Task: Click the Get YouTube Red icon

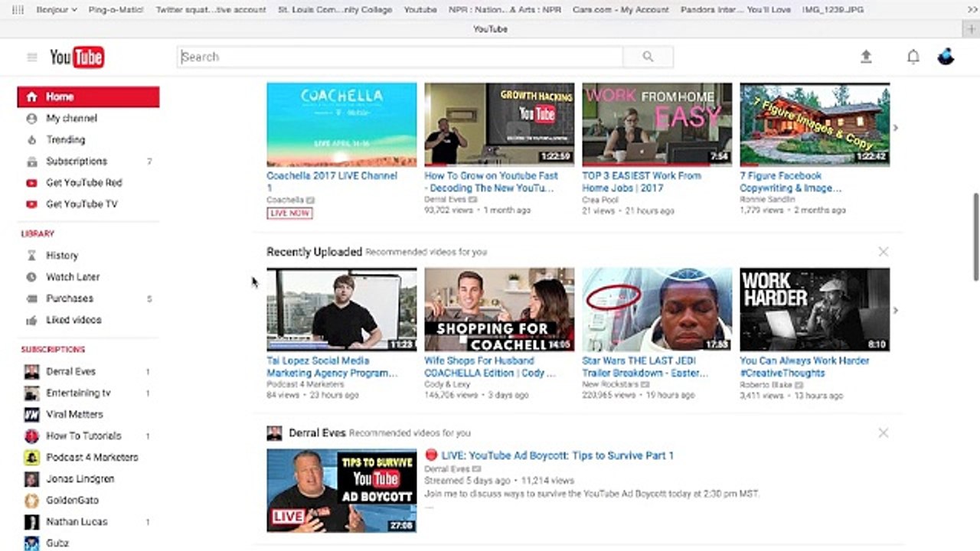Action: (31, 183)
